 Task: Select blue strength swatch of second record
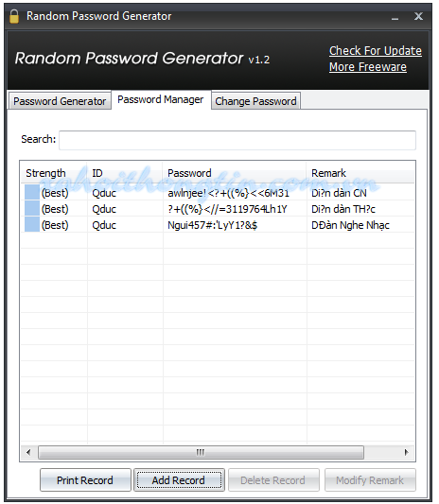click(32, 209)
